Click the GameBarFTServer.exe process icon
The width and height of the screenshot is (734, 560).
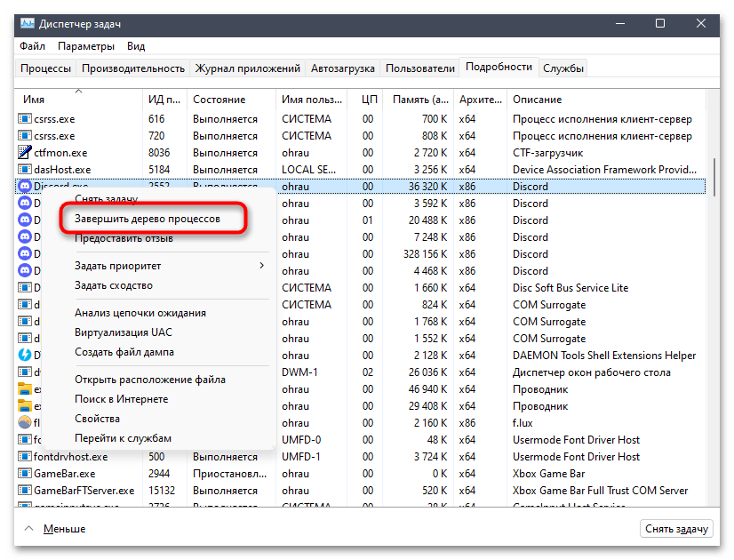point(24,491)
